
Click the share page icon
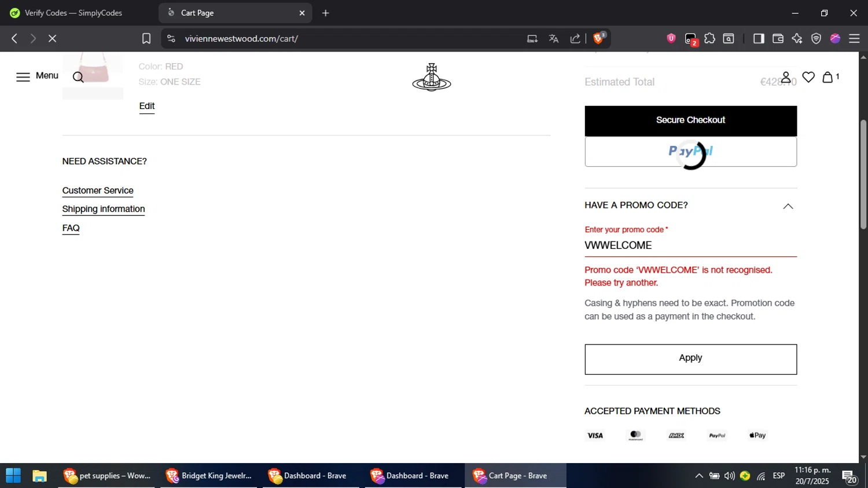(x=575, y=39)
